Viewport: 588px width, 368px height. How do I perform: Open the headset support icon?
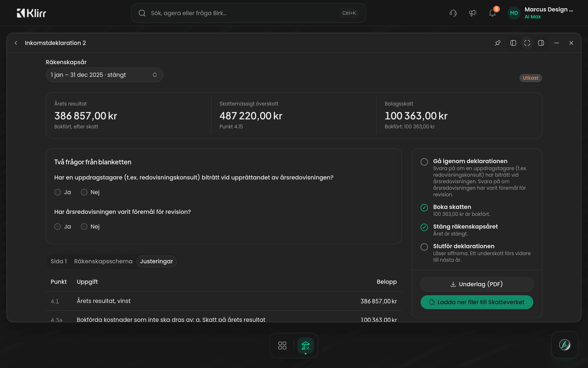click(453, 13)
